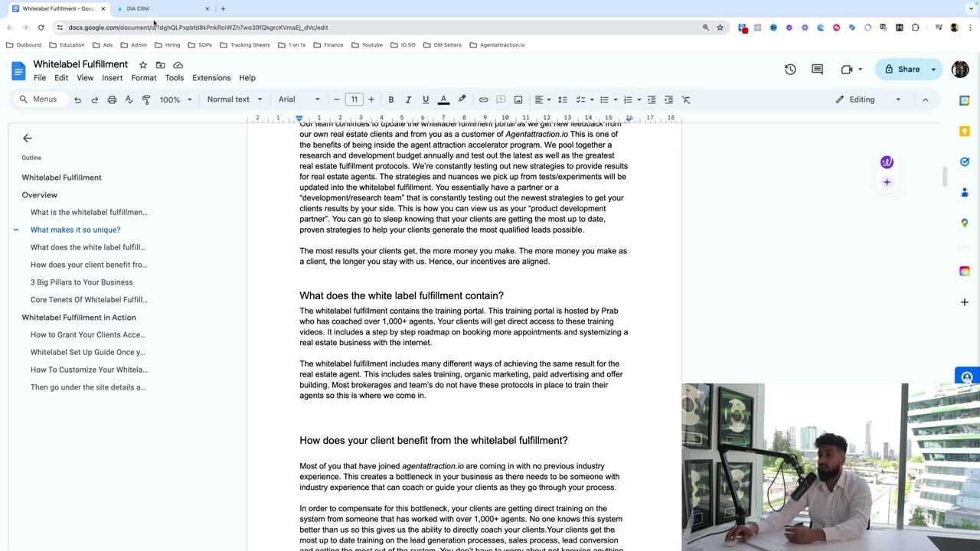
Task: Get add-ons with the side panel plus
Action: pos(965,302)
